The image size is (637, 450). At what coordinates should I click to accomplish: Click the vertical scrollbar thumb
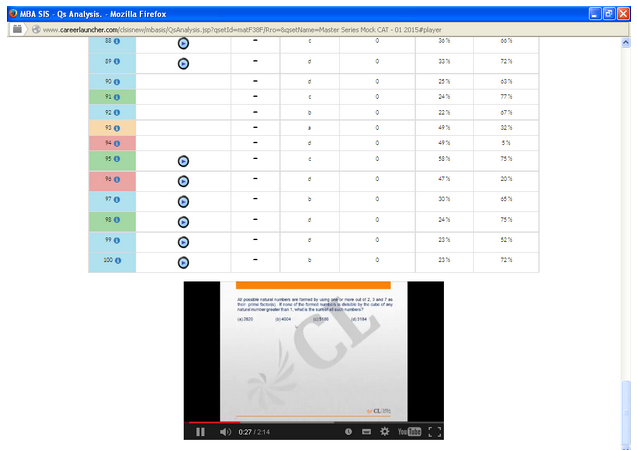(626, 411)
